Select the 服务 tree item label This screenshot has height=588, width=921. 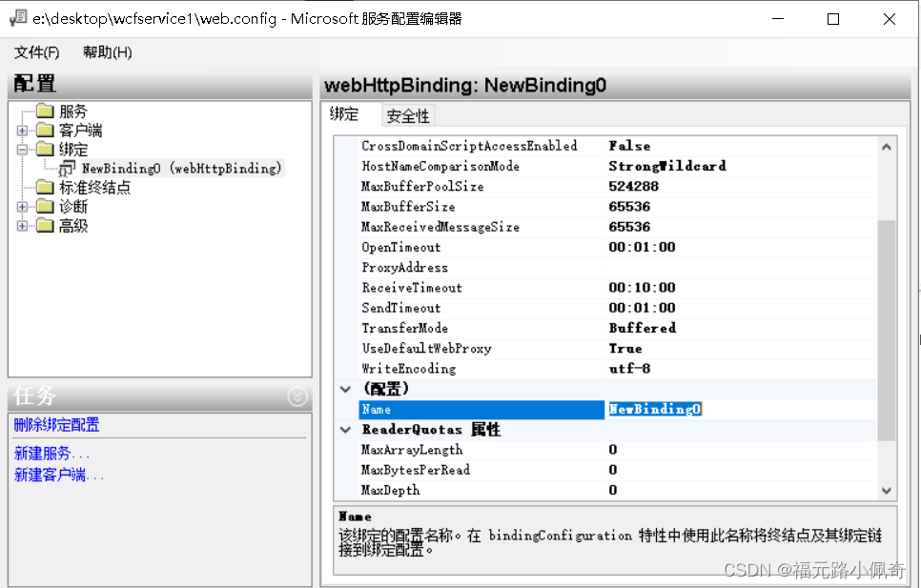point(72,111)
